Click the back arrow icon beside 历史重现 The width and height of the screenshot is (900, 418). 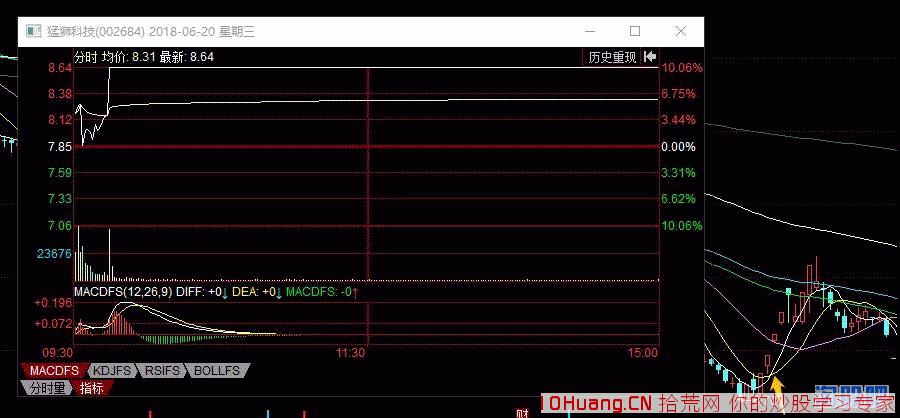650,56
